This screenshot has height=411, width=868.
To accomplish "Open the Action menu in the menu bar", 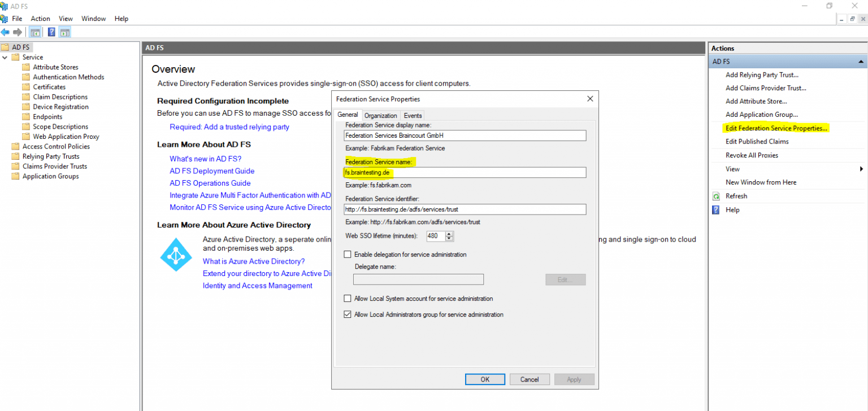I will tap(41, 19).
